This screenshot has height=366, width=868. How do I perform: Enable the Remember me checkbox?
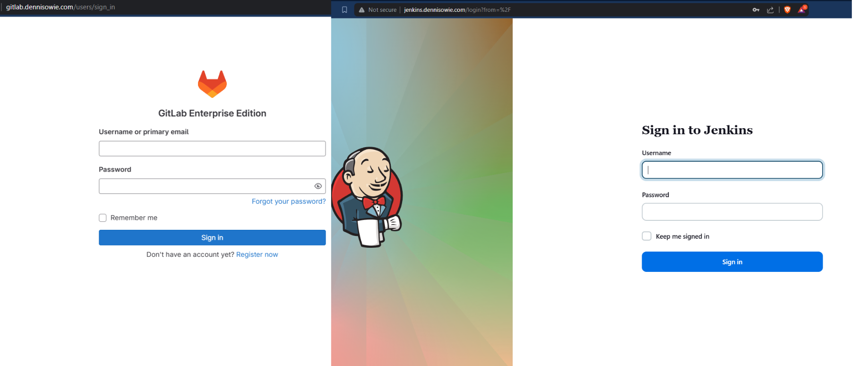(x=103, y=218)
